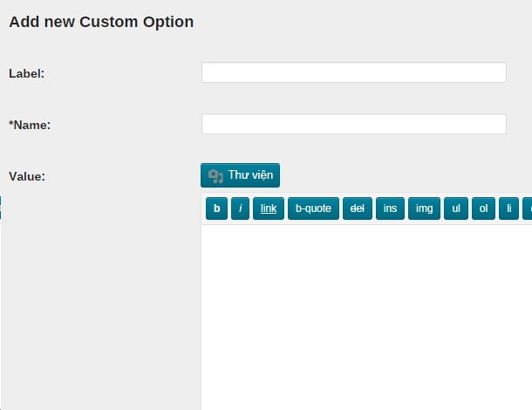Insert a hyperlink using link button

coord(269,208)
